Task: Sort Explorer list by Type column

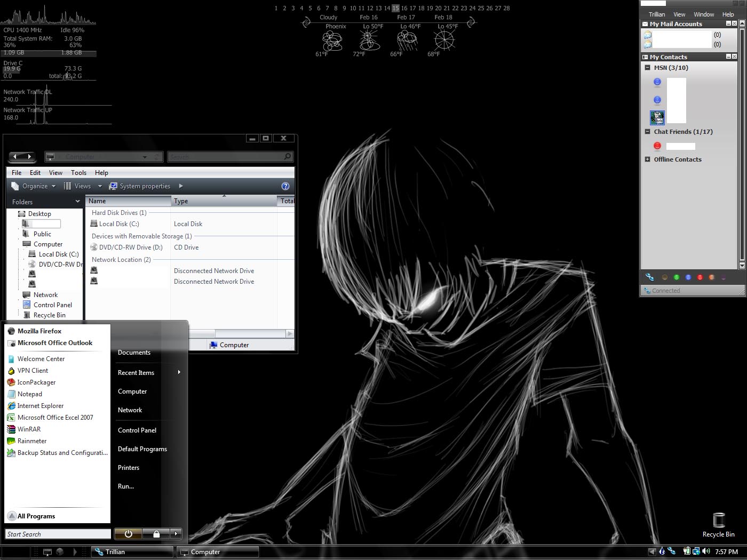Action: (x=224, y=201)
